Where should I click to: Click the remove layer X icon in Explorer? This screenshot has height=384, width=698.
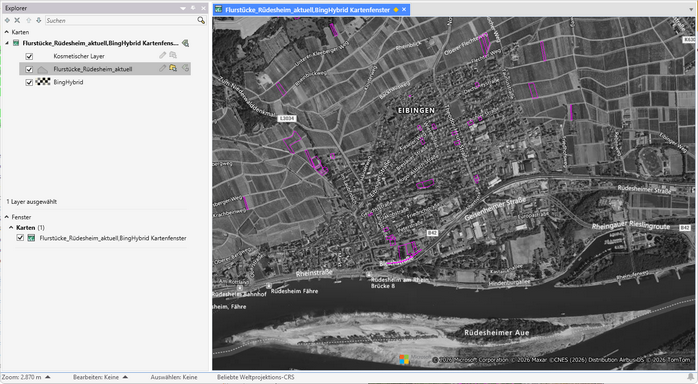(x=17, y=20)
